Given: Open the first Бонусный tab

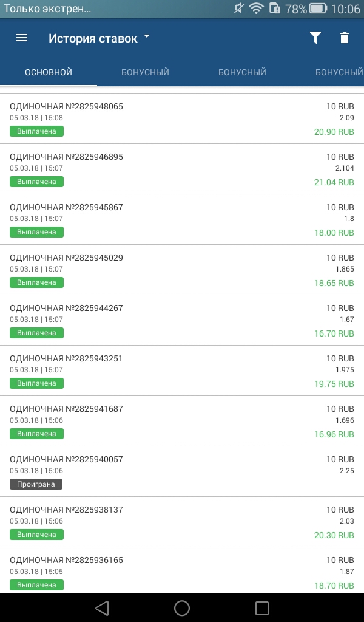Looking at the screenshot, I should (x=145, y=72).
